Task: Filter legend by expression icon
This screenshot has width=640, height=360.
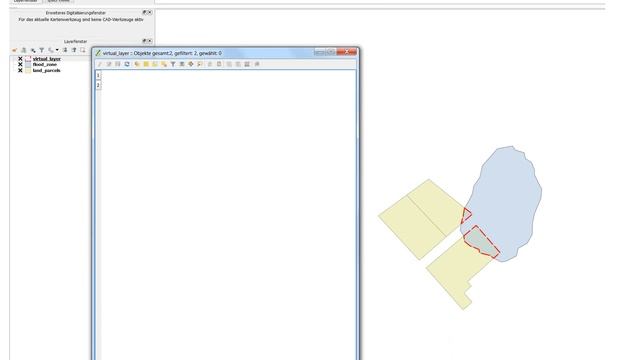Action: point(51,50)
